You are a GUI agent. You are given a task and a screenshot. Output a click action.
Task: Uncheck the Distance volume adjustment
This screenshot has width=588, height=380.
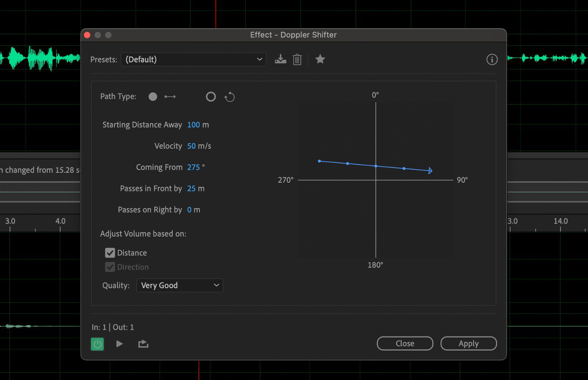click(x=110, y=252)
